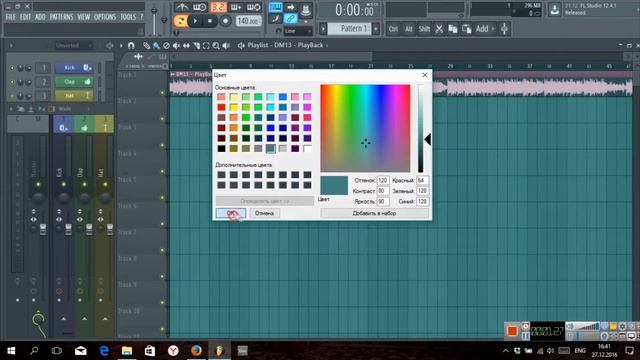Click the Hat channel button
Image resolution: width=640 pixels, height=360 pixels.
point(73,96)
